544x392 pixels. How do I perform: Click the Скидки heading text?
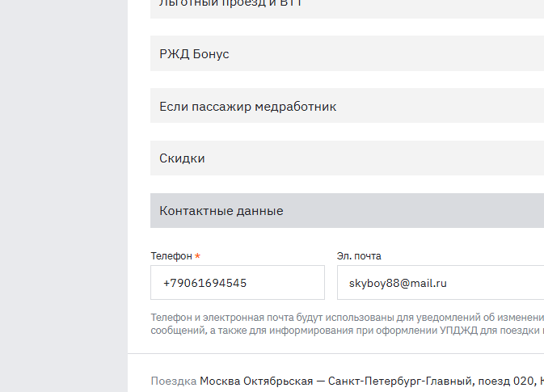(182, 158)
